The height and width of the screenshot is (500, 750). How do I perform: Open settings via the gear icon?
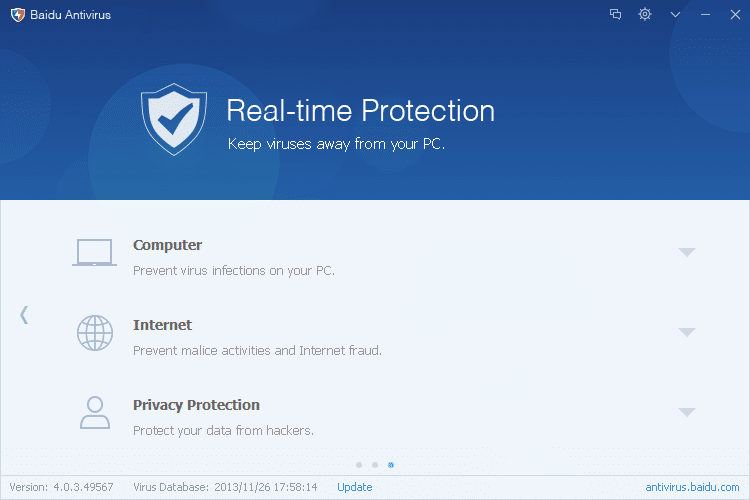click(x=645, y=14)
